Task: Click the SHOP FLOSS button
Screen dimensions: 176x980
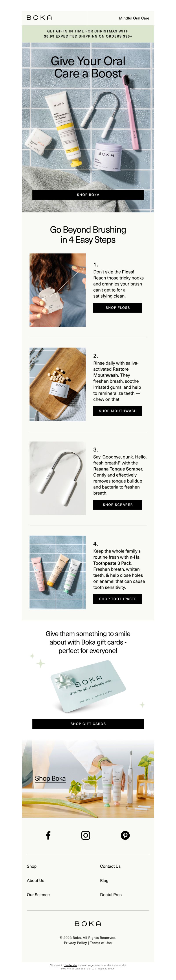Action: coord(118,307)
